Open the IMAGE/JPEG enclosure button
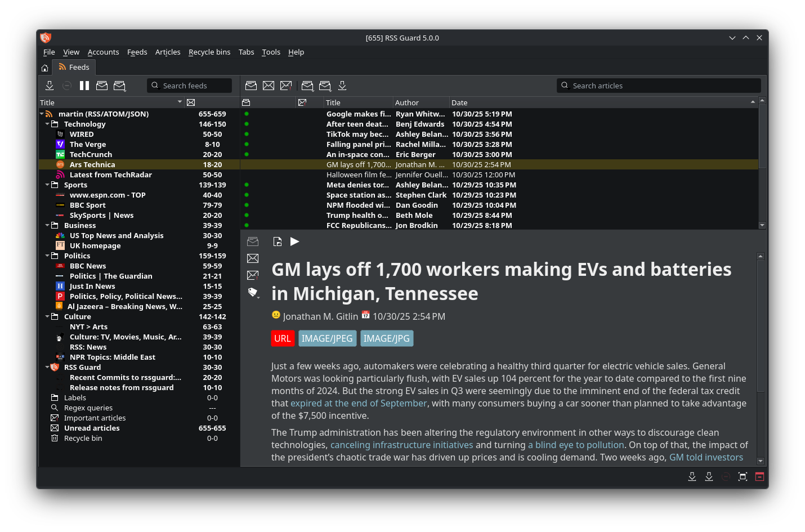This screenshot has height=532, width=805. click(x=327, y=338)
